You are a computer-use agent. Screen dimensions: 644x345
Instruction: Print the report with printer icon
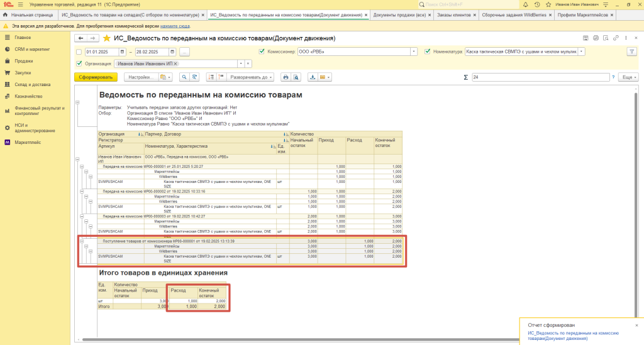click(x=286, y=77)
